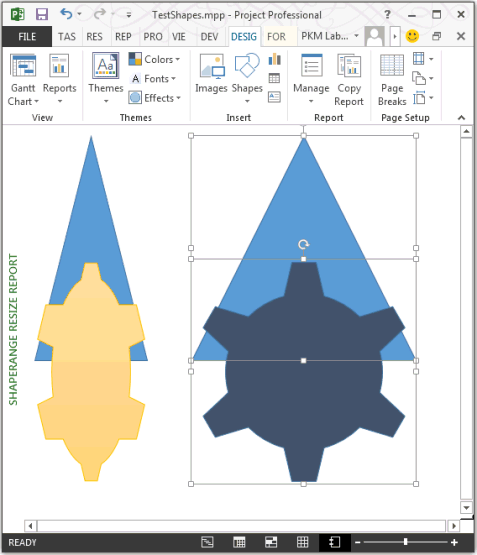477x555 pixels.
Task: Switch to the PRO ribbon tab
Action: [x=153, y=36]
